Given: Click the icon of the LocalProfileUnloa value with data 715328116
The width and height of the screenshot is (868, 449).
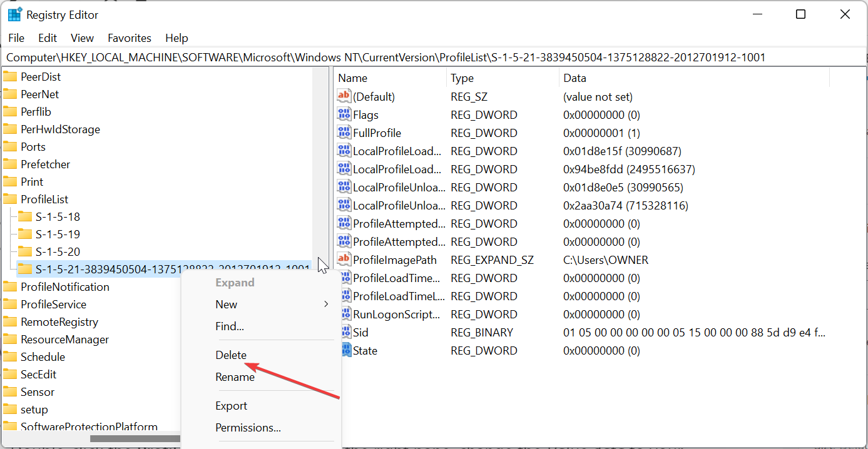Looking at the screenshot, I should pyautogui.click(x=344, y=205).
